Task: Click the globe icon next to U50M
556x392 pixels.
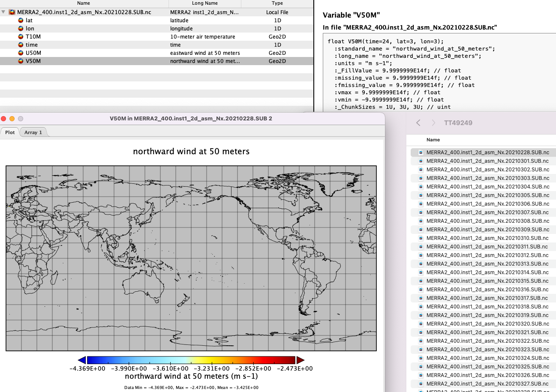Action: coord(21,53)
